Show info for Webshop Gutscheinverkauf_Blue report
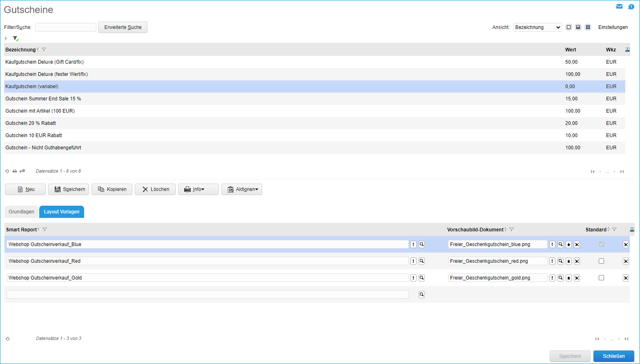The height and width of the screenshot is (364, 640). pos(413,244)
